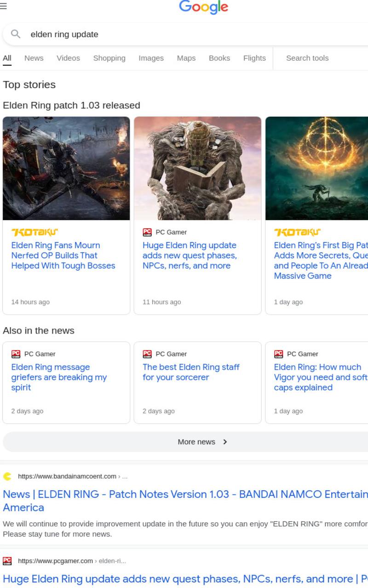This screenshot has width=368, height=588.
Task: Open 'Huge Elden Ring update adds new quest phases' card
Action: point(190,255)
